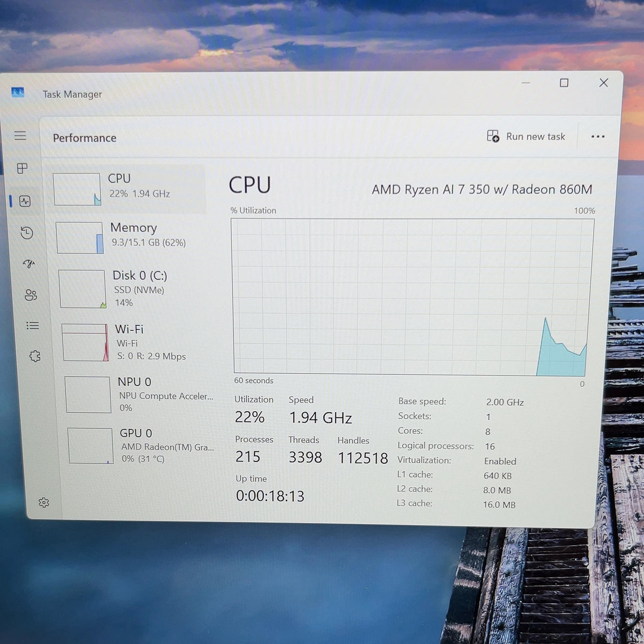644x644 pixels.
Task: Select the Disk 0 (C:) entry
Action: (134, 289)
